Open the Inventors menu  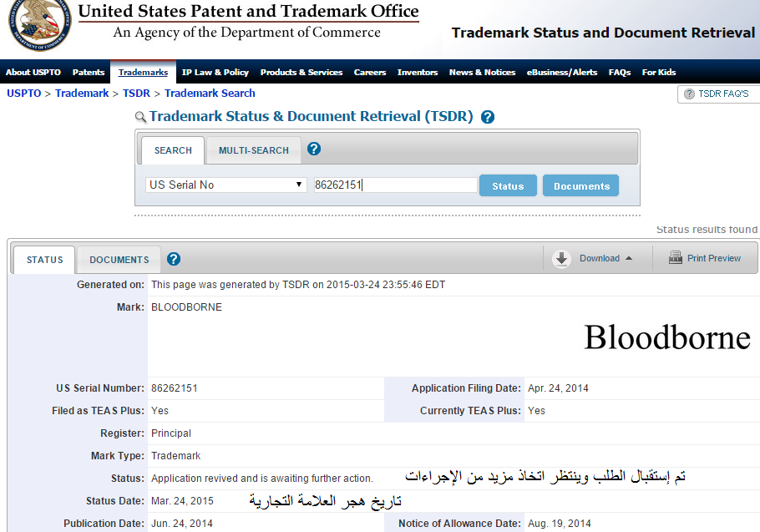tap(418, 72)
